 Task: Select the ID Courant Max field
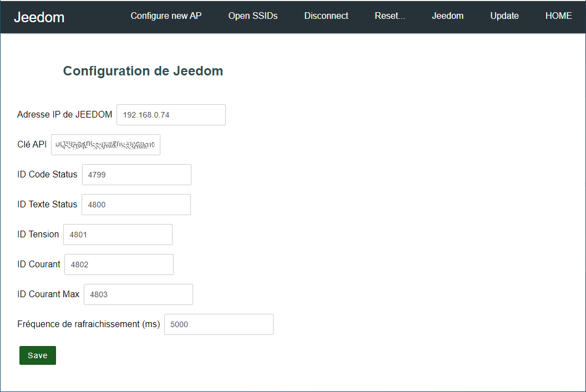[x=139, y=294]
